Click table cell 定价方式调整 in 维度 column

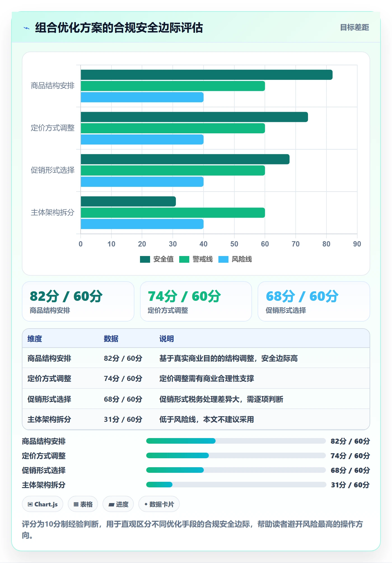click(x=49, y=378)
